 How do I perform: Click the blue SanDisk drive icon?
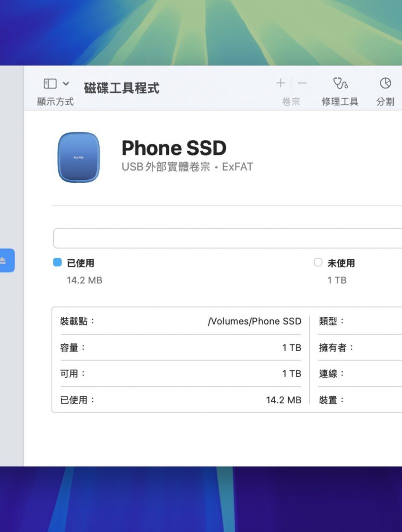click(79, 158)
